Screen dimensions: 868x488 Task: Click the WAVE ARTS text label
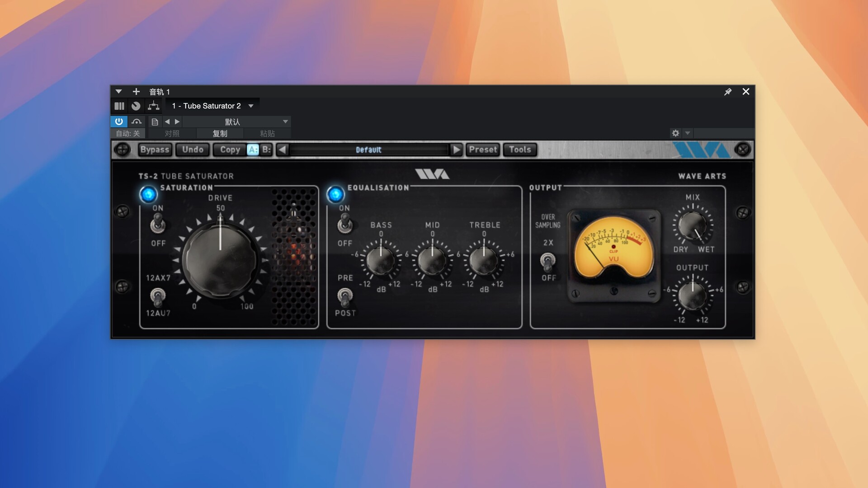click(702, 176)
